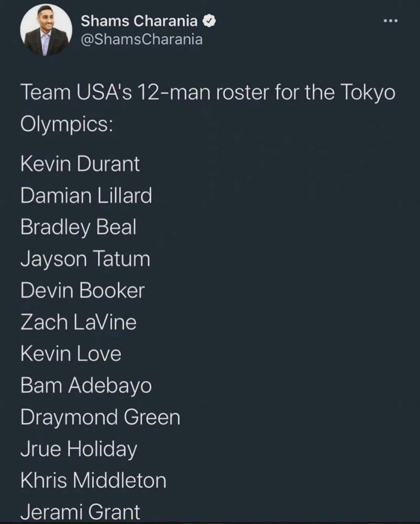Click the name Khris Middleton

[x=93, y=480]
